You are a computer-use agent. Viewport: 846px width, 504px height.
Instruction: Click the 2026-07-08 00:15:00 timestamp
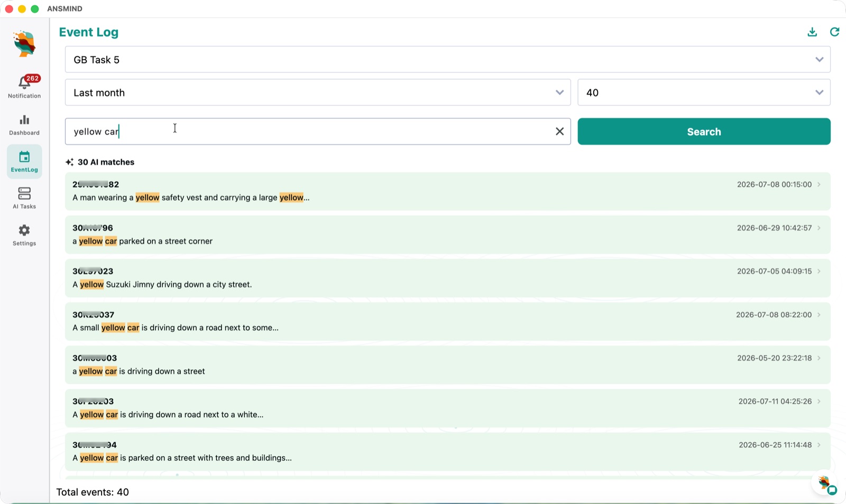coord(774,184)
